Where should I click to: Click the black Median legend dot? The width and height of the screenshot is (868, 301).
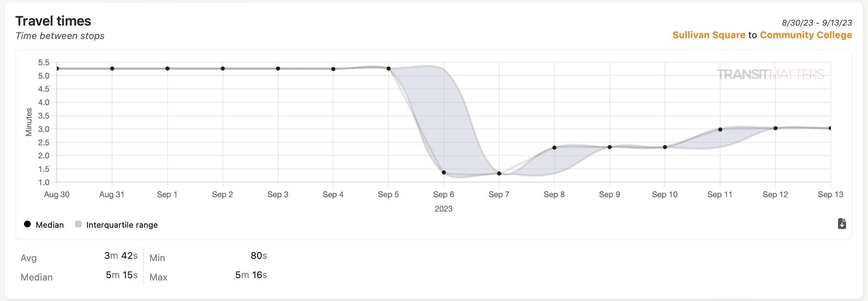point(27,224)
